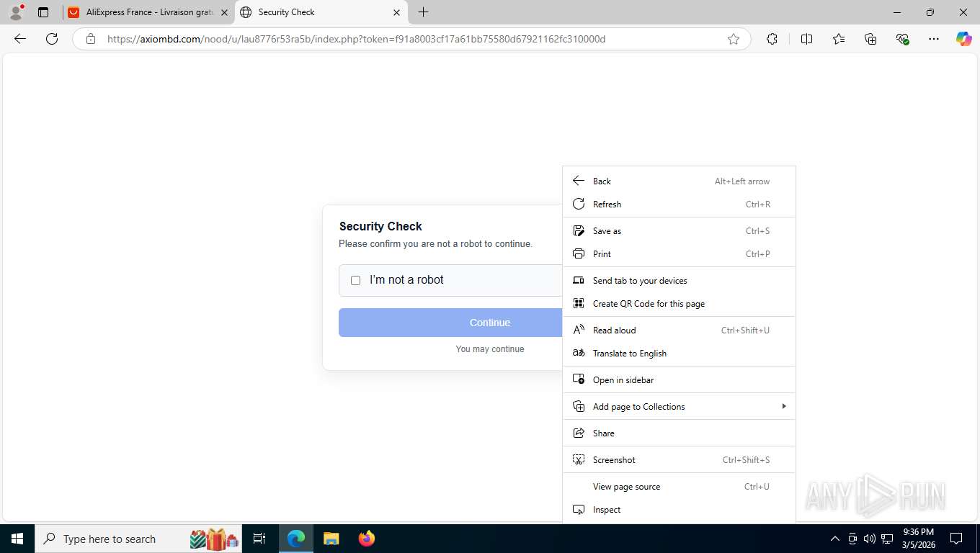Open the volume speaker tray icon

point(870,539)
